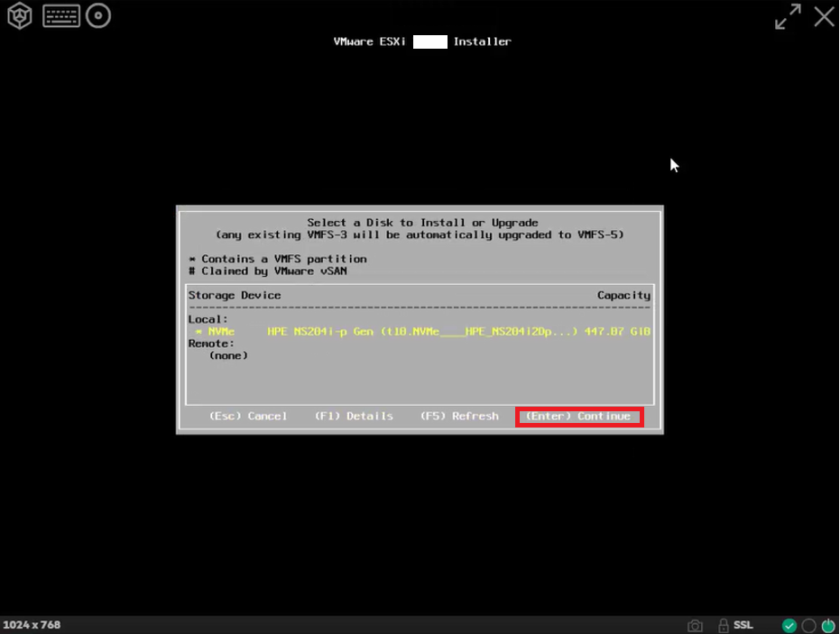
Task: Capture a screenshot with the camera icon
Action: 695,625
